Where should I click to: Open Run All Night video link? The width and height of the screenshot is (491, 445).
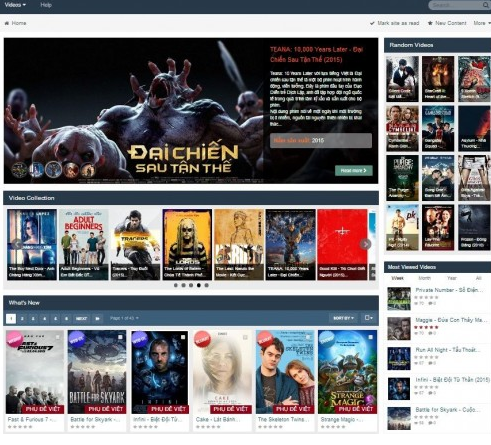(x=447, y=350)
